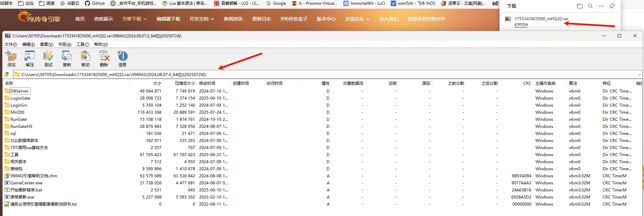Click the 资质展示 website link
Screen dimensions: 644x216
coord(104,19)
